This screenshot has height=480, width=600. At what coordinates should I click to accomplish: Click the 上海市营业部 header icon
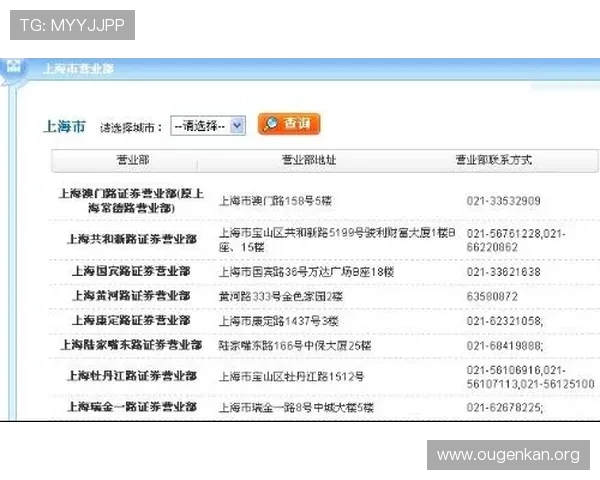pyautogui.click(x=14, y=69)
